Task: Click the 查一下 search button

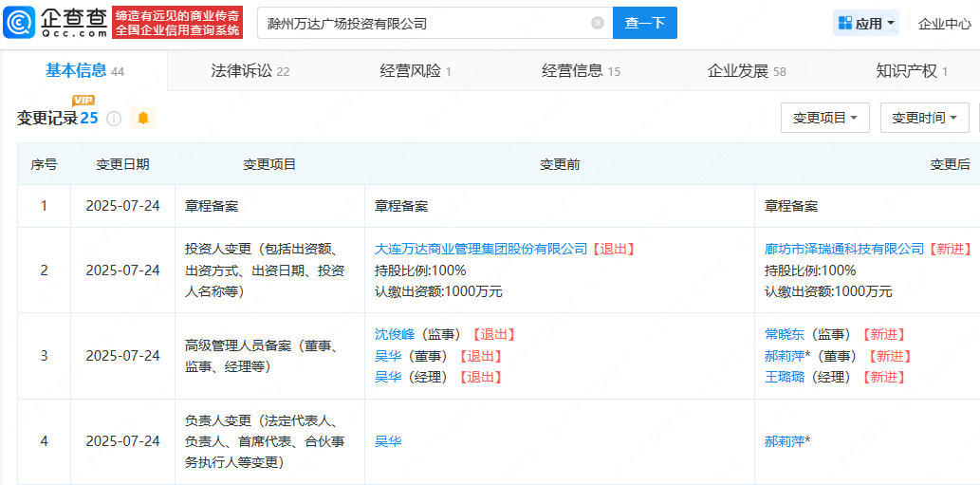Action: click(644, 23)
